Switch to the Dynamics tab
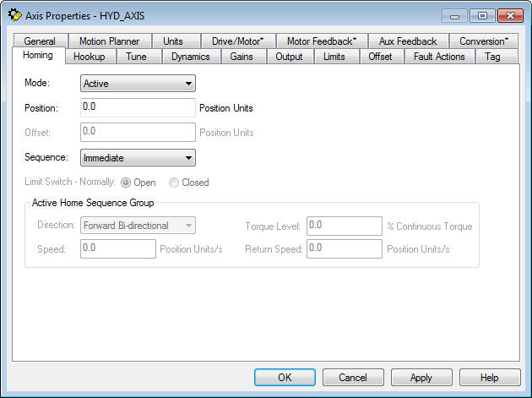The image size is (532, 398). 190,57
